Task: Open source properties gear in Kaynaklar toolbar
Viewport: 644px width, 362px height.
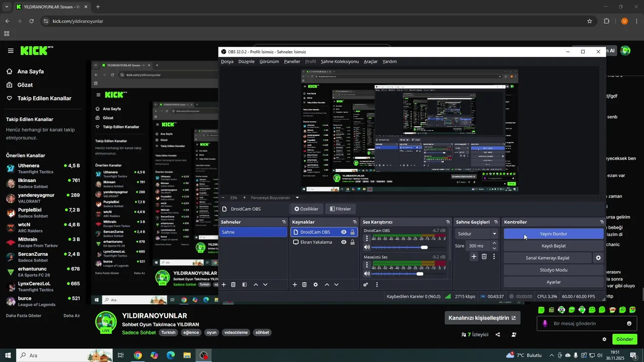Action: tap(315, 285)
